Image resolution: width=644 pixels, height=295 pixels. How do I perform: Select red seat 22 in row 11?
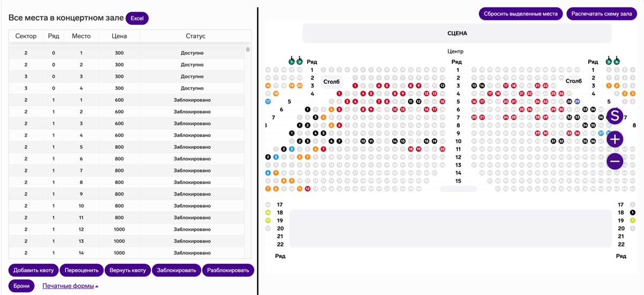point(442,149)
